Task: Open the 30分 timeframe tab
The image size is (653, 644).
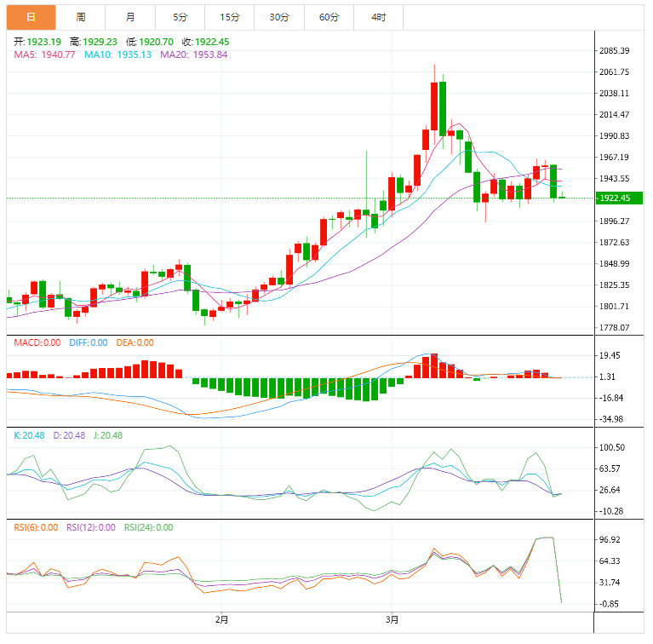Action: click(279, 18)
